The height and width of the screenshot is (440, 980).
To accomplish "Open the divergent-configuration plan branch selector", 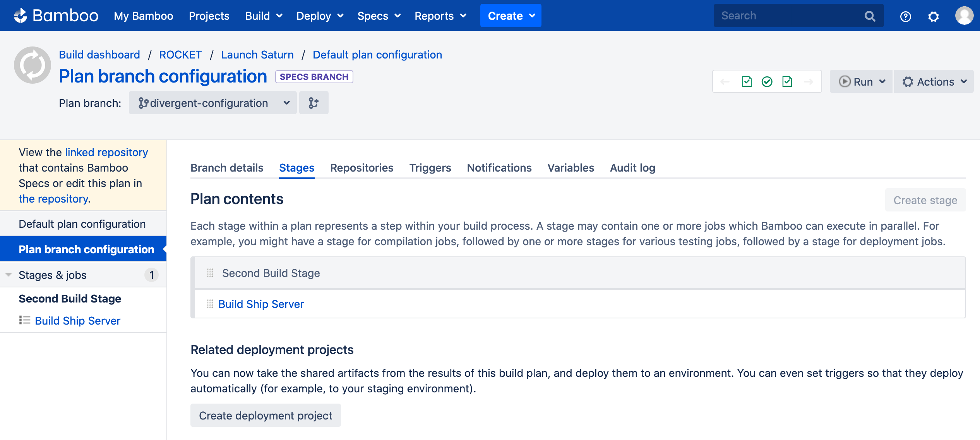I will pos(213,103).
